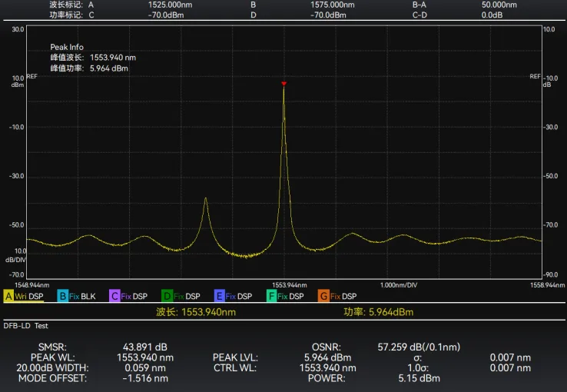Click wavelength marker A value 1525.000nm
The width and height of the screenshot is (567, 392).
[x=170, y=5]
